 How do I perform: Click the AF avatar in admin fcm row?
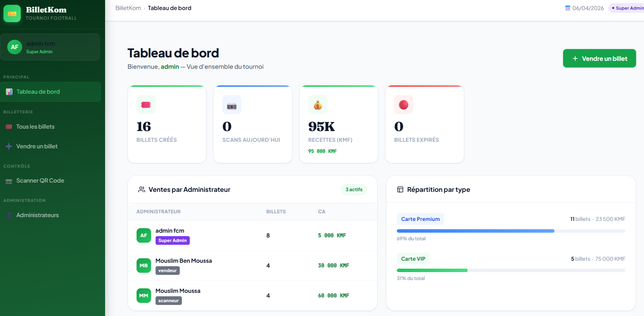point(144,235)
